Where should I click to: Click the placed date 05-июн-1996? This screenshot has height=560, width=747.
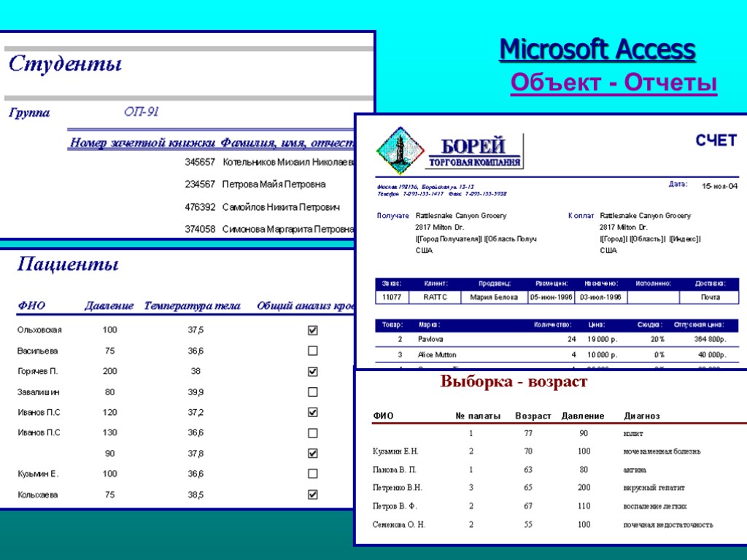point(551,297)
